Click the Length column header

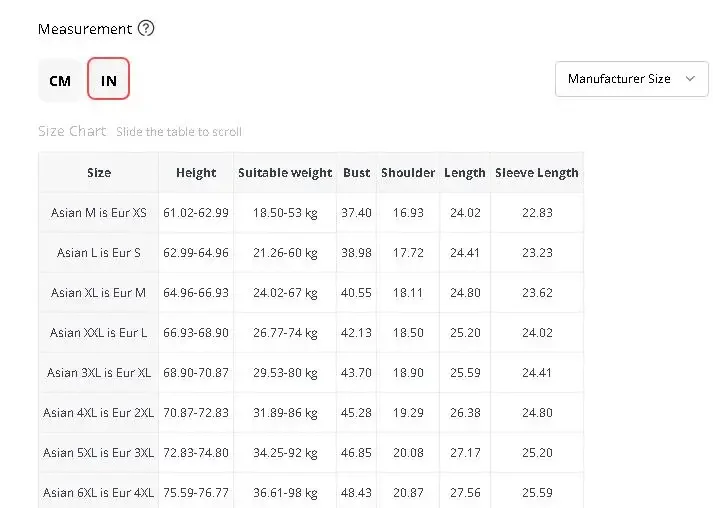[465, 173]
